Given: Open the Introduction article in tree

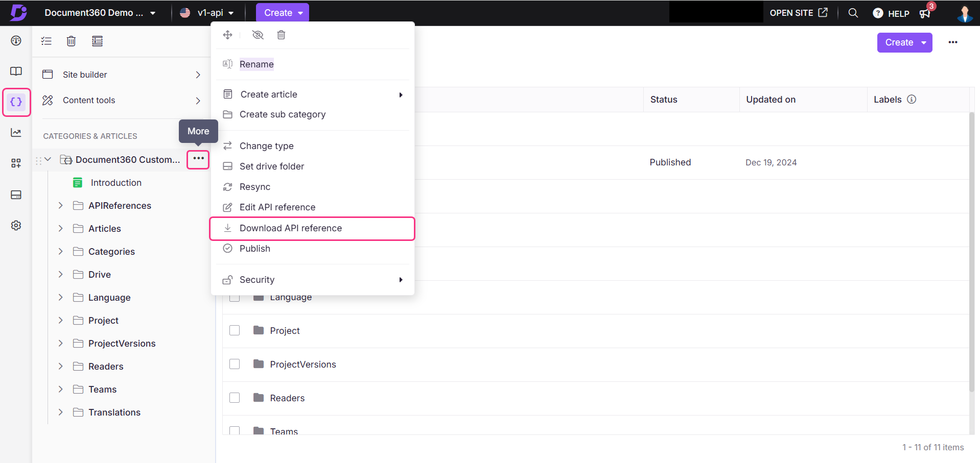Looking at the screenshot, I should coord(116,183).
